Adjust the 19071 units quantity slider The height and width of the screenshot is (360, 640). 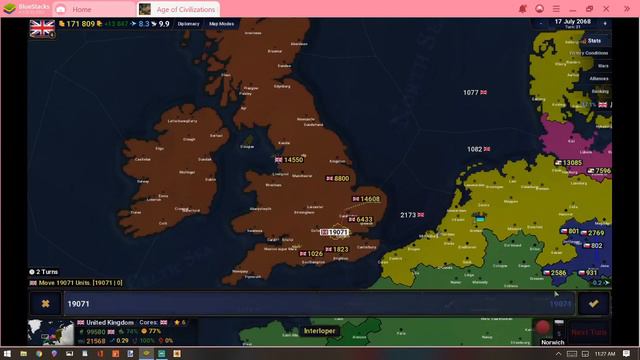pyautogui.click(x=319, y=304)
